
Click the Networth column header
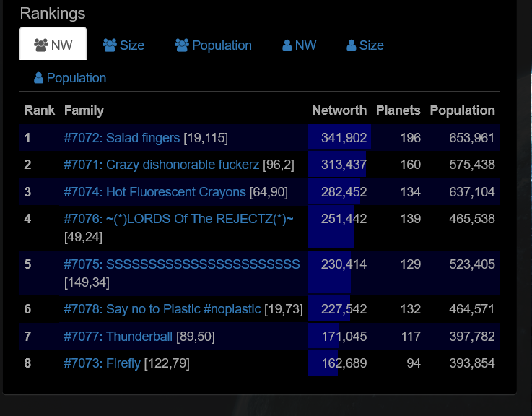339,110
